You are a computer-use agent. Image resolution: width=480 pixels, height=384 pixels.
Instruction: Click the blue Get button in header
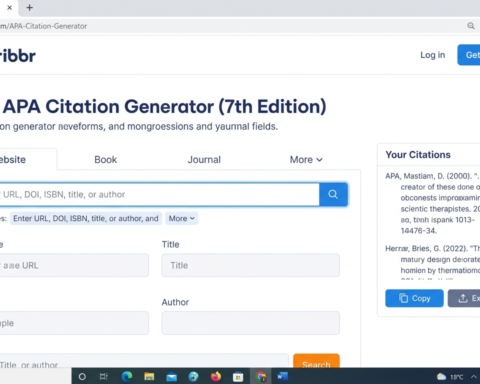click(x=469, y=55)
